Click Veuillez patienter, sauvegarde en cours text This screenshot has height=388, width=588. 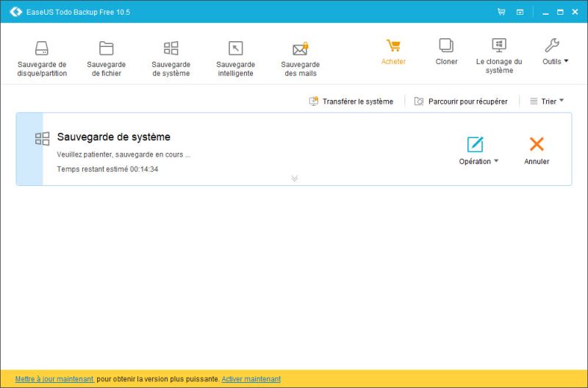123,154
